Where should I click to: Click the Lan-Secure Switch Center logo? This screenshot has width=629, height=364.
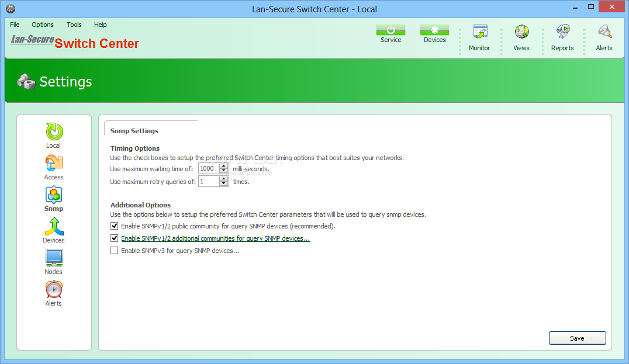[x=75, y=41]
